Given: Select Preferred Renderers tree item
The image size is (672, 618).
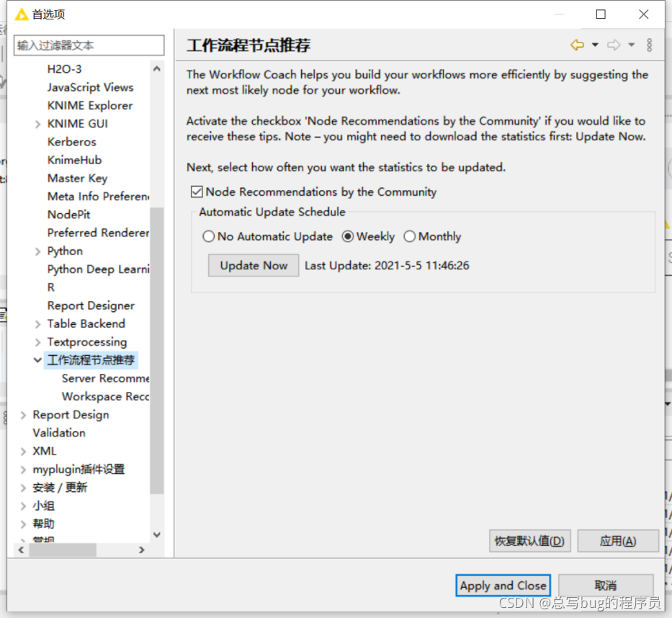Looking at the screenshot, I should [x=98, y=233].
